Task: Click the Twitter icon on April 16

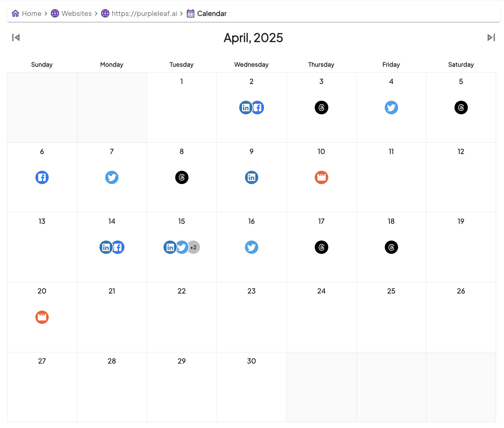Action: tap(251, 247)
